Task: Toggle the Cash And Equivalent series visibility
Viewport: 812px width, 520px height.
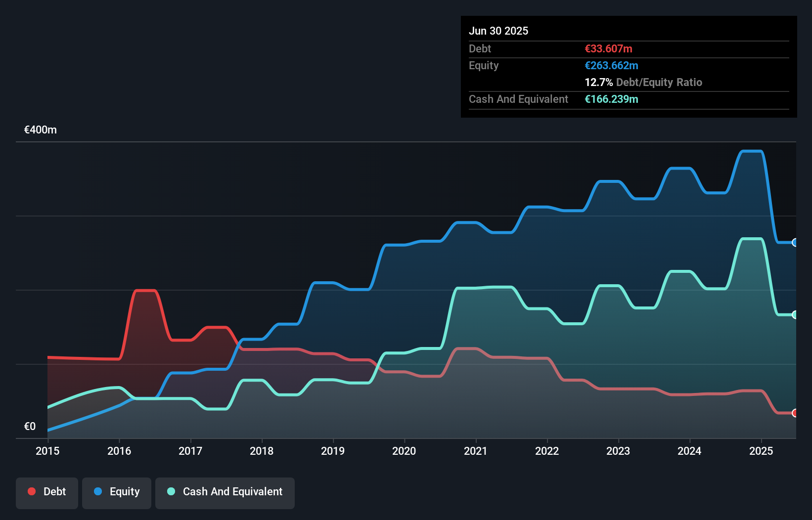Action: 225,492
